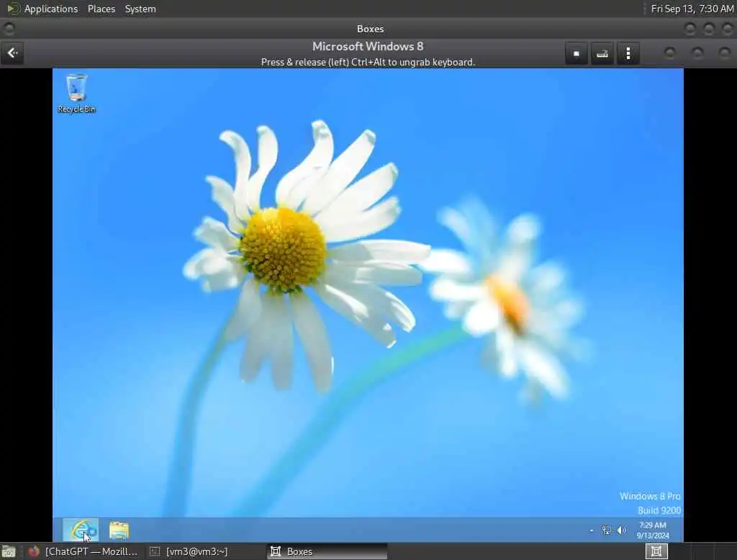This screenshot has height=560, width=737.
Task: Click the panel clock Fri Sep 13
Action: pos(692,9)
